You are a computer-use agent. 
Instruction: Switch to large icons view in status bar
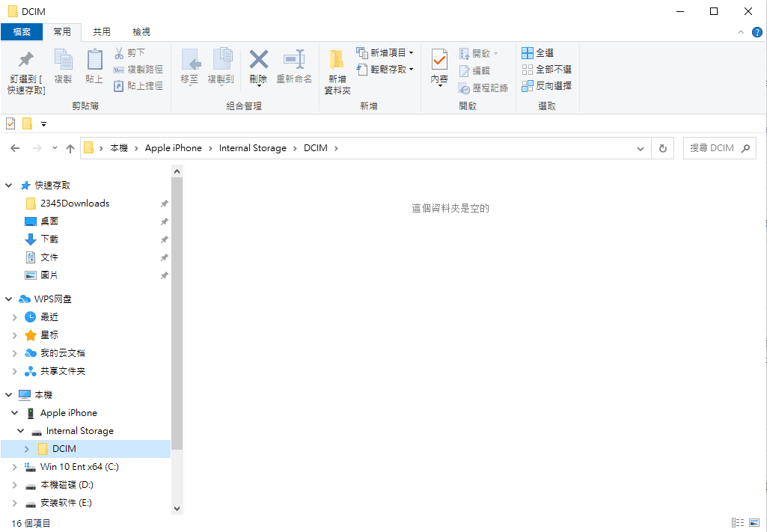[x=754, y=523]
